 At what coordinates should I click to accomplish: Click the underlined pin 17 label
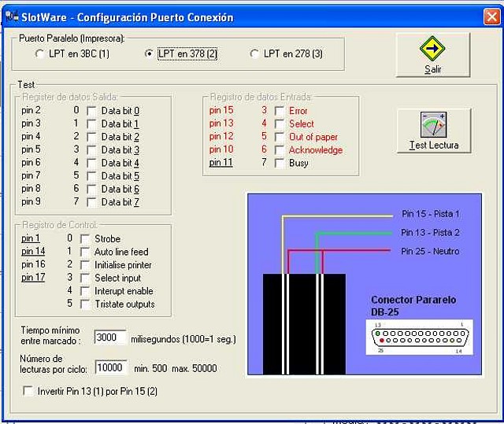(x=33, y=278)
